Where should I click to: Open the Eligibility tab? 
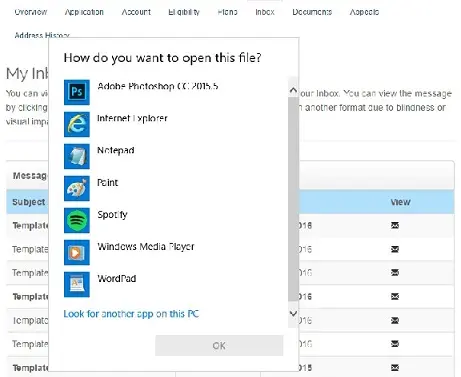pyautogui.click(x=184, y=12)
